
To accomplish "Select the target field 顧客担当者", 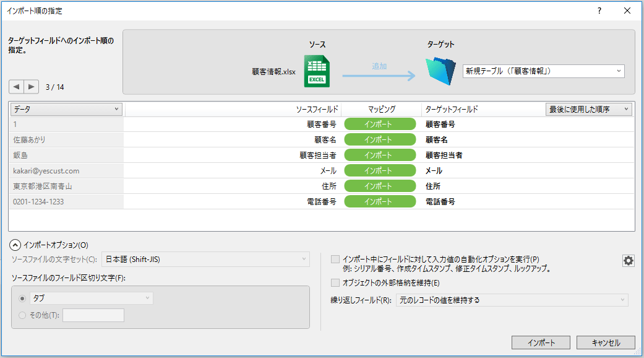I will pyautogui.click(x=444, y=155).
